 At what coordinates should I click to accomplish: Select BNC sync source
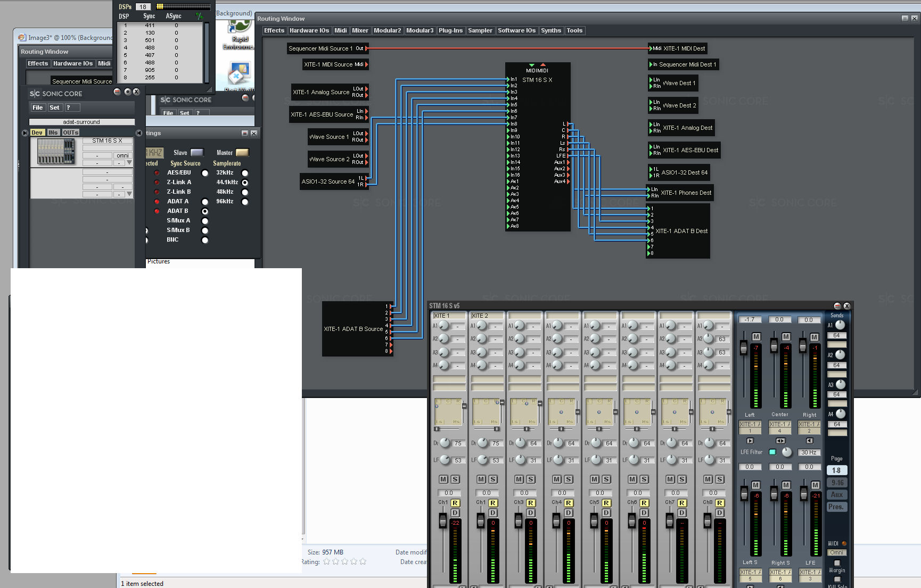tap(205, 240)
